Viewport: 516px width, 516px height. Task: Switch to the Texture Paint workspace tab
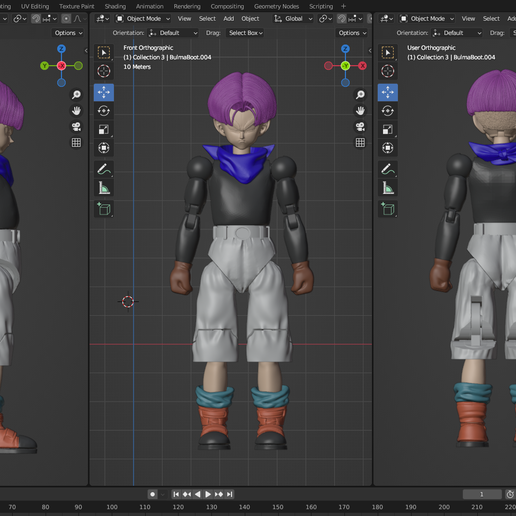point(77,6)
